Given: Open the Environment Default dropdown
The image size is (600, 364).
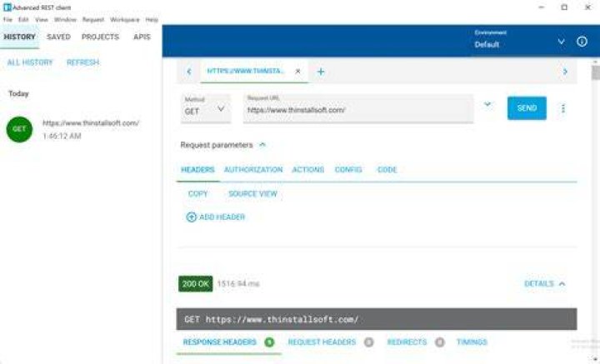Looking at the screenshot, I should 519,41.
